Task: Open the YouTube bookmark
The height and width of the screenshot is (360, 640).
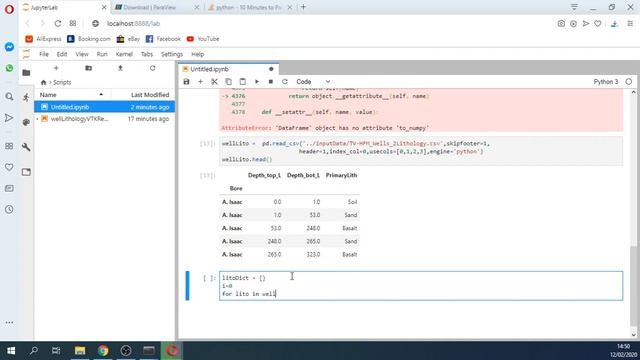Action: tap(203, 39)
